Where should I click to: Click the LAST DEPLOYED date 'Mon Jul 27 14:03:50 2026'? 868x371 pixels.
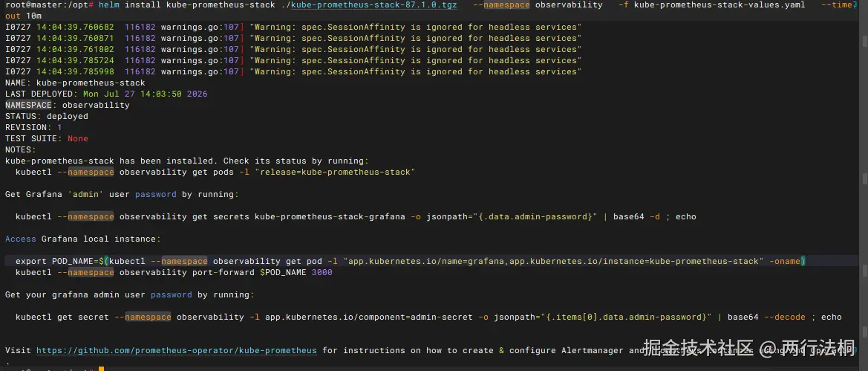145,94
